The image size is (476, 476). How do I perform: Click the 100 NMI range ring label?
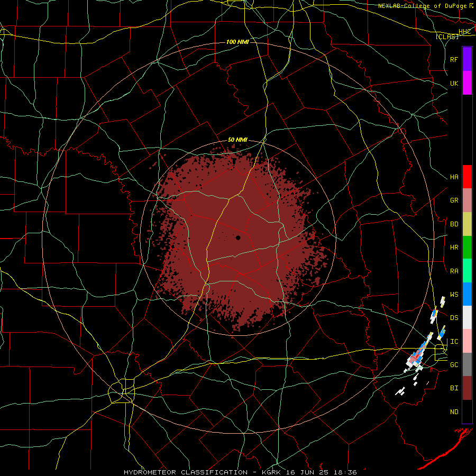(x=237, y=42)
